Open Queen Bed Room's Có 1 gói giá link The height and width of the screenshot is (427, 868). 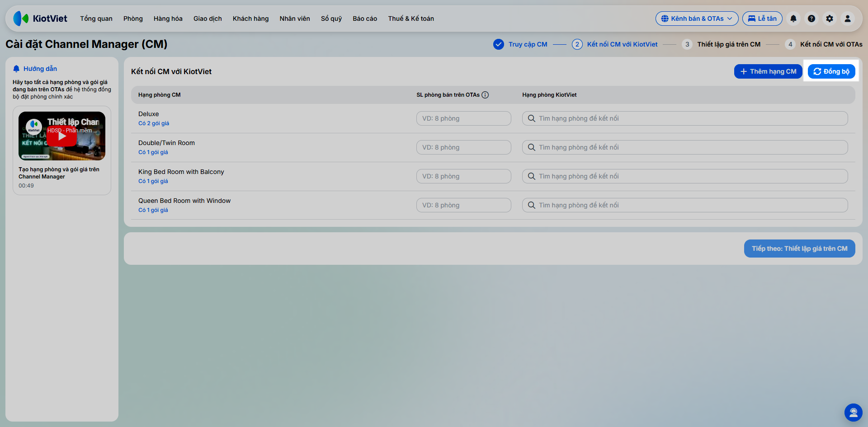[153, 210]
